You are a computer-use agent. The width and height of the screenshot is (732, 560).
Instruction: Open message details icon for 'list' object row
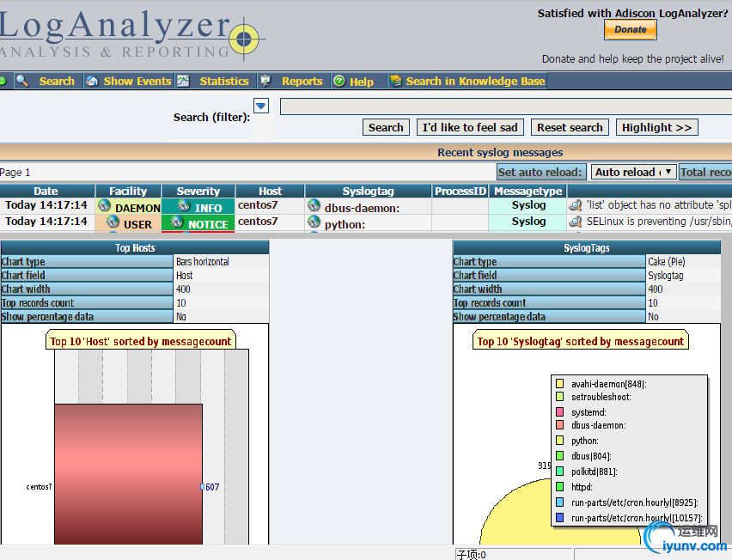pos(576,205)
